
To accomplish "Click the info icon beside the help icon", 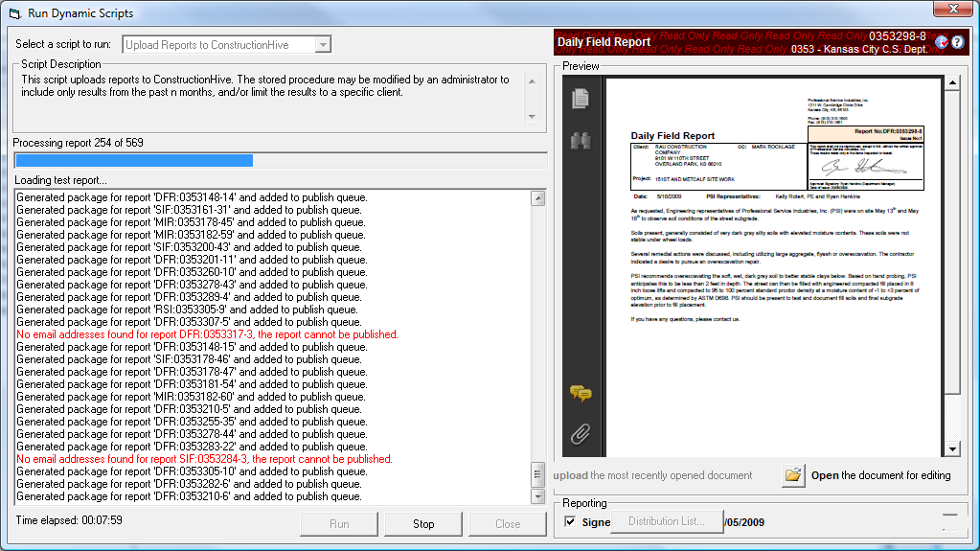I will click(941, 42).
